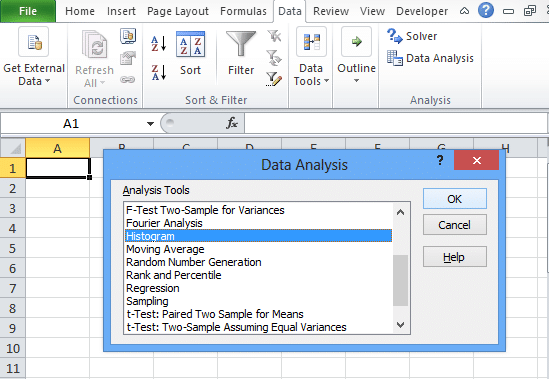Click the list scrollbar down arrow
Viewport: 549px width, 379px height.
(x=401, y=325)
